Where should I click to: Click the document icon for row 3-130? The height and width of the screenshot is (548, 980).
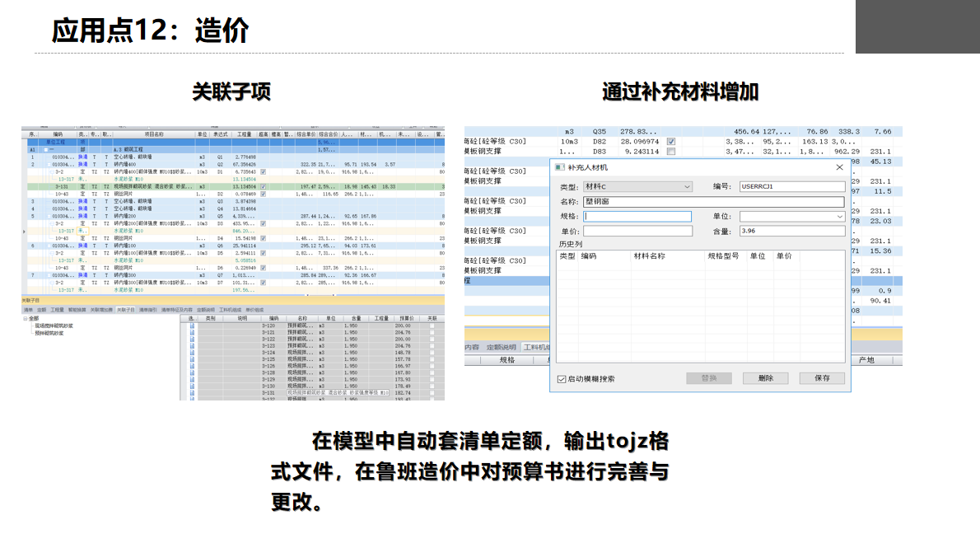tap(193, 386)
